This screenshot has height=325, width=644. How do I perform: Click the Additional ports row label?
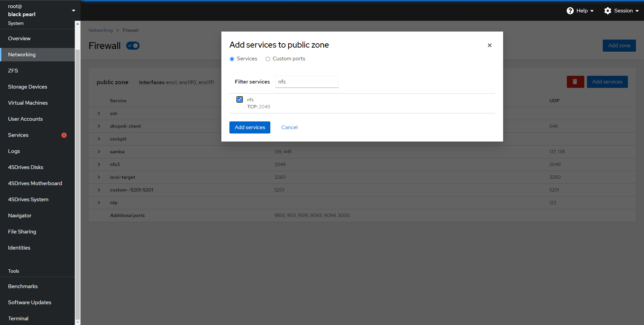click(x=127, y=215)
